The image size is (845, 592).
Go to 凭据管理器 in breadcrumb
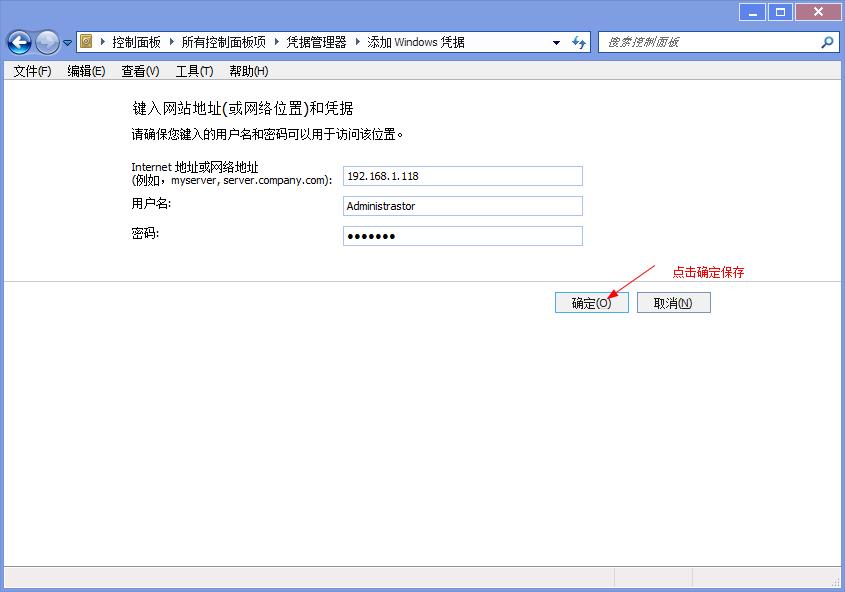[x=316, y=42]
